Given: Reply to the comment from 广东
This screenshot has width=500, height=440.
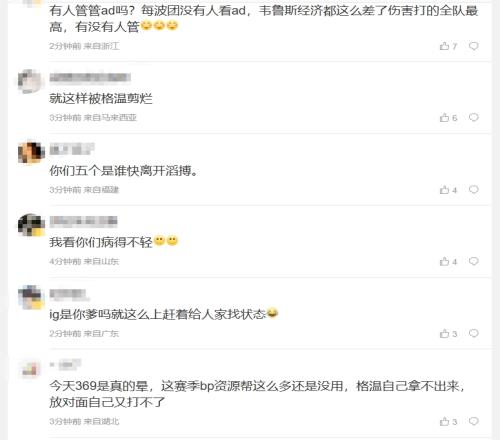Looking at the screenshot, I should pyautogui.click(x=474, y=333).
